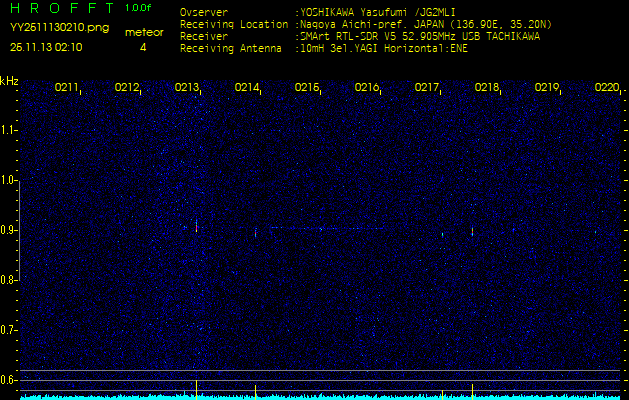This screenshot has width=629, height=400.
Task: Click the 'Ovserver' field label
Action: [x=204, y=12]
